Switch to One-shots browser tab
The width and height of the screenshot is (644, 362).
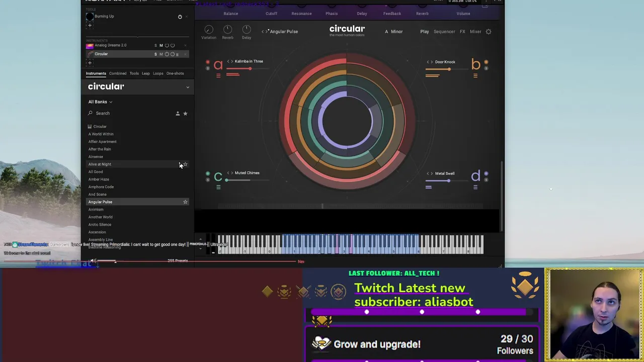pos(175,73)
